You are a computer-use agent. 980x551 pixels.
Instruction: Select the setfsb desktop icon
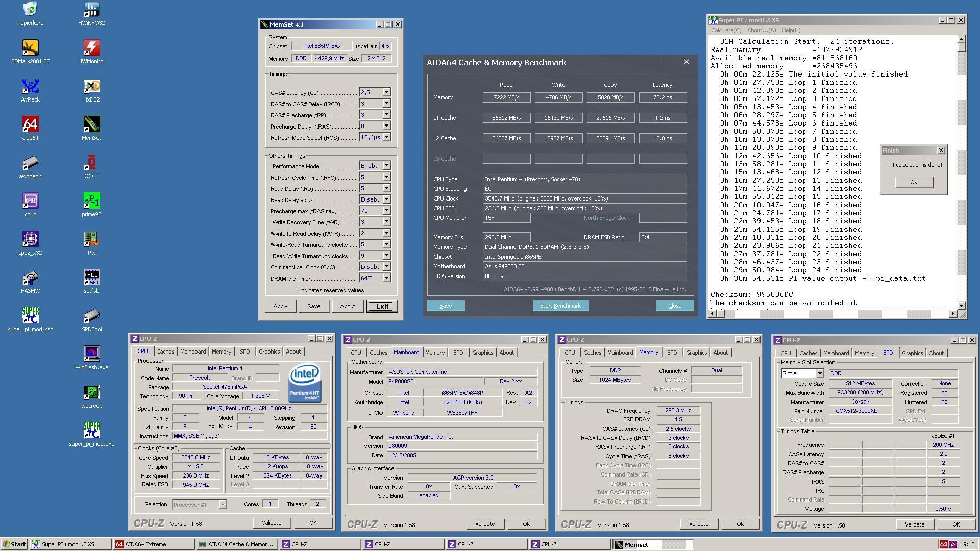tap(91, 281)
